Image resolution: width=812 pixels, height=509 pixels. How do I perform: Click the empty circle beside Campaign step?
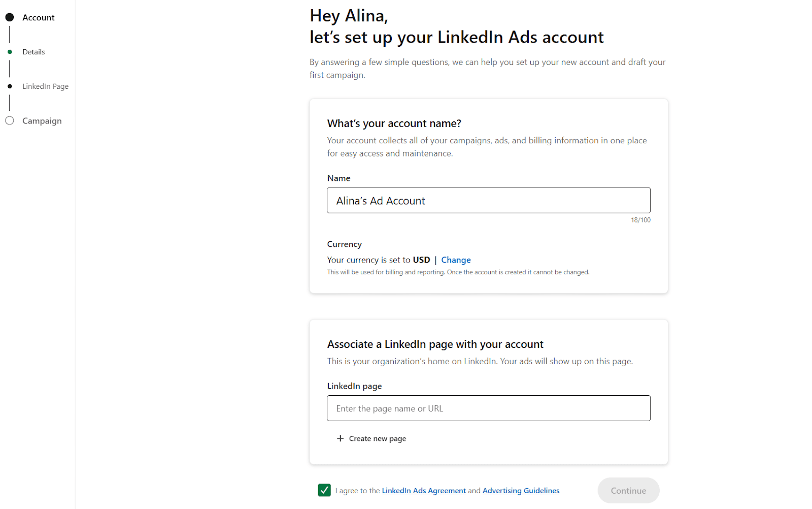tap(10, 121)
